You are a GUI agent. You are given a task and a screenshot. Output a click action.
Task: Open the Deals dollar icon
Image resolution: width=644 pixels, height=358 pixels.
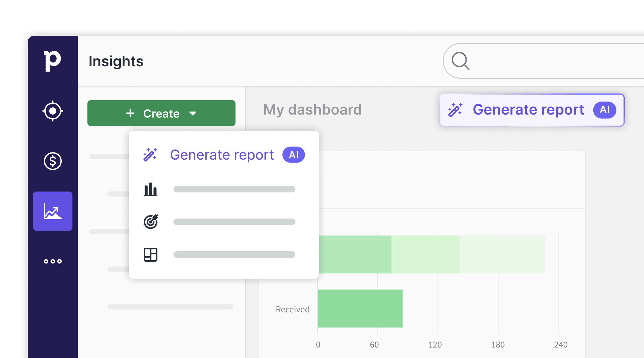tap(53, 161)
